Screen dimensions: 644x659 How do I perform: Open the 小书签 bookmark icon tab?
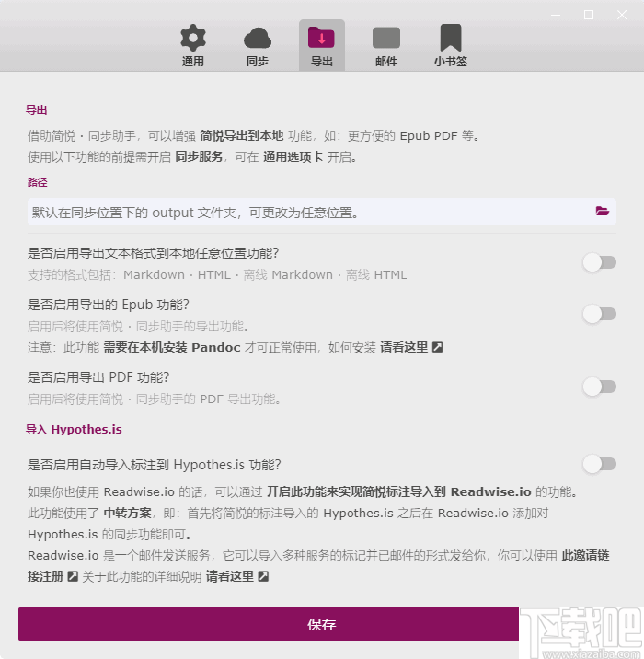[x=450, y=38]
